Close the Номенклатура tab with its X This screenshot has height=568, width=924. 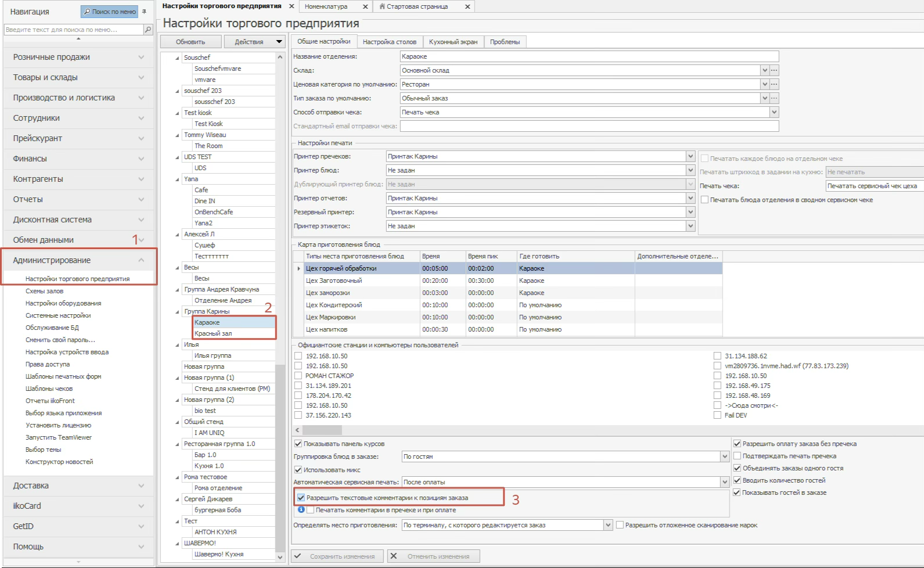click(x=365, y=6)
